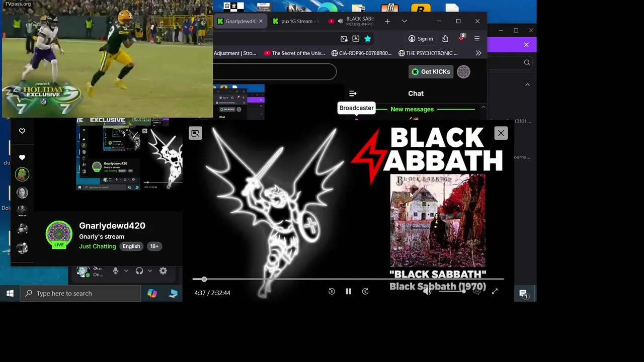644x362 pixels.
Task: Open the second followed channel avatar
Action: [22, 193]
